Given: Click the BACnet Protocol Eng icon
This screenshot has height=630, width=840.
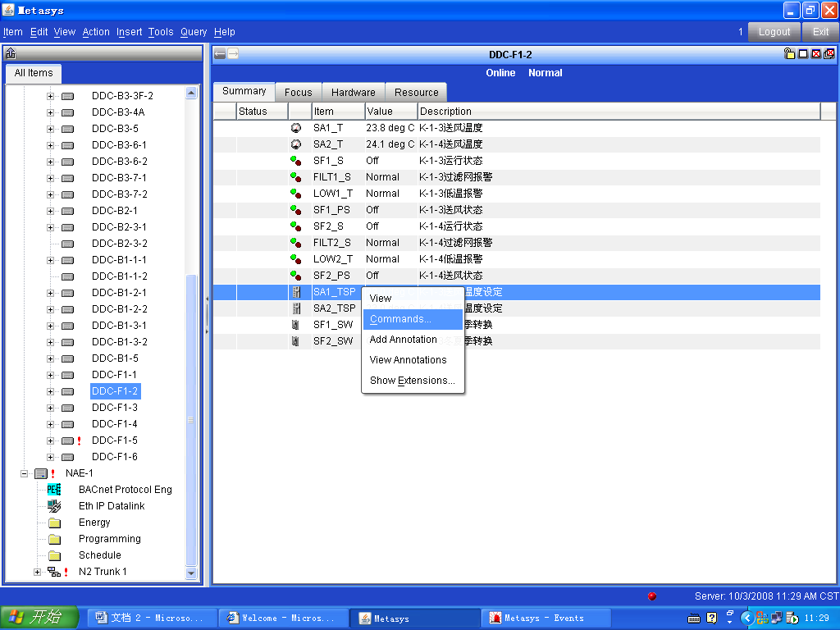Looking at the screenshot, I should [54, 490].
